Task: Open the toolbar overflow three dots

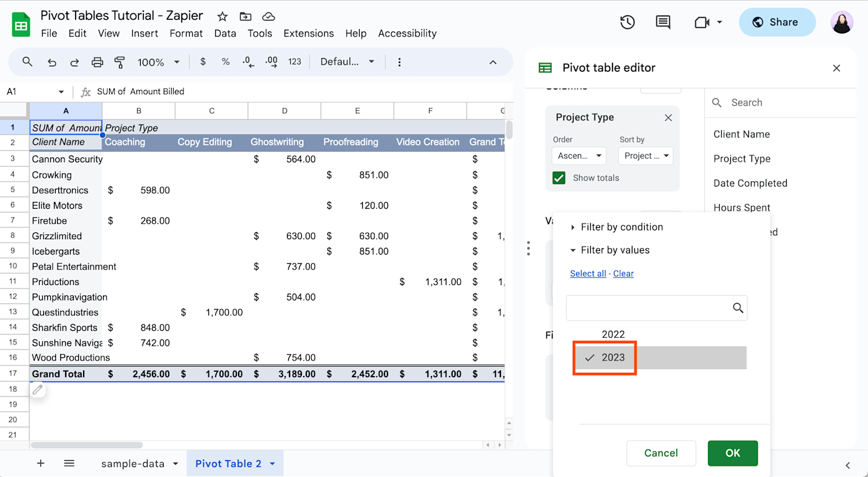Action: click(x=399, y=62)
